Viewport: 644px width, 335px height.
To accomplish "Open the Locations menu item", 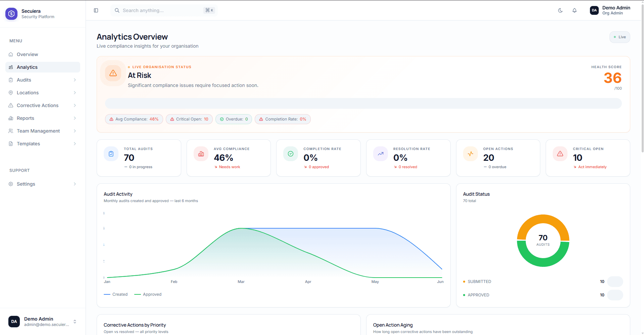I will click(x=43, y=93).
